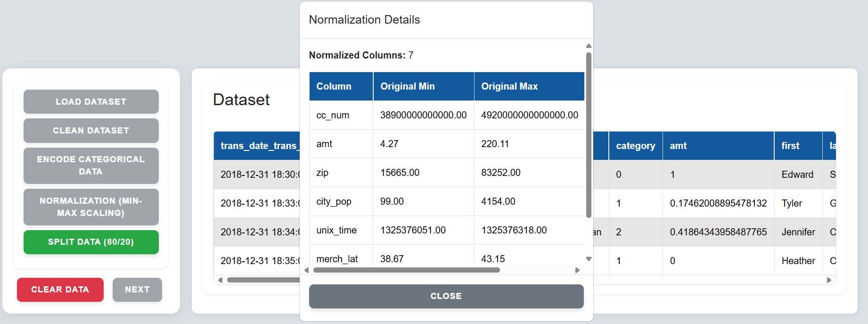Click Encode Categorical Data button
The image size is (868, 324).
[x=91, y=166]
